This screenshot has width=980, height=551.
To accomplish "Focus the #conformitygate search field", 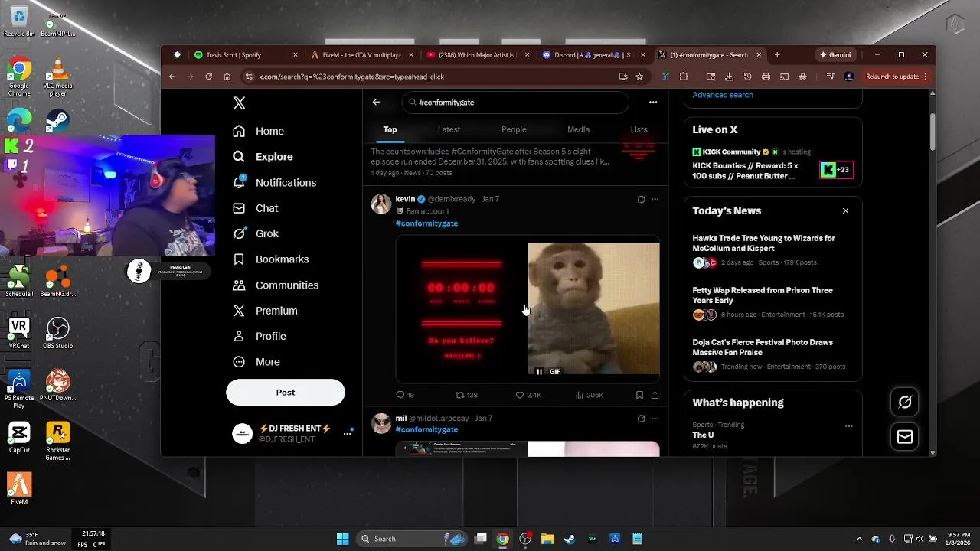I will [515, 102].
